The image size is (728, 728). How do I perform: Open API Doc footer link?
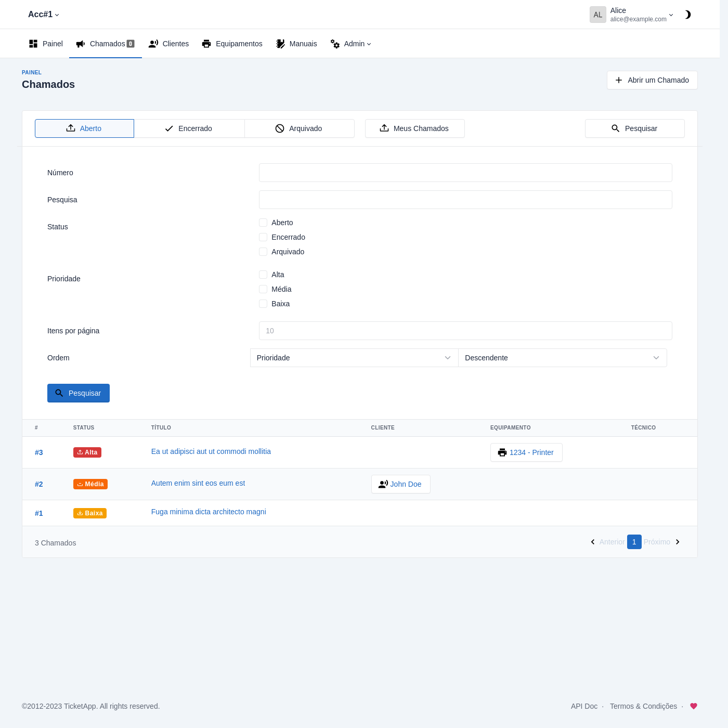tap(584, 706)
